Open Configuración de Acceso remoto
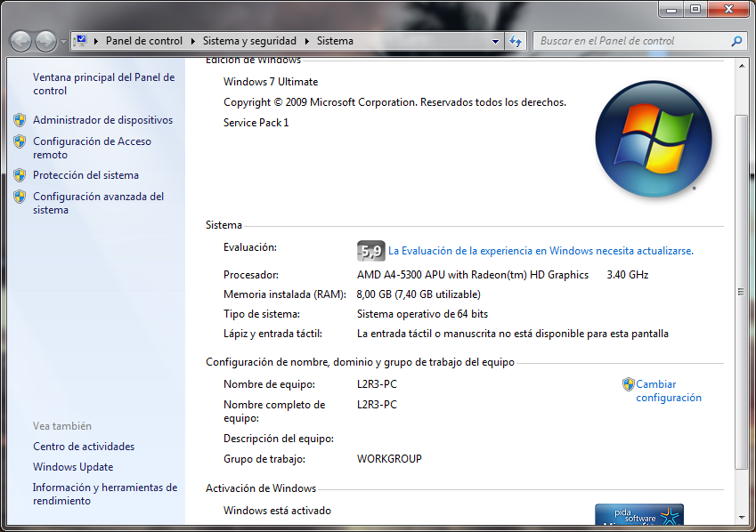The width and height of the screenshot is (756, 532). 92,148
